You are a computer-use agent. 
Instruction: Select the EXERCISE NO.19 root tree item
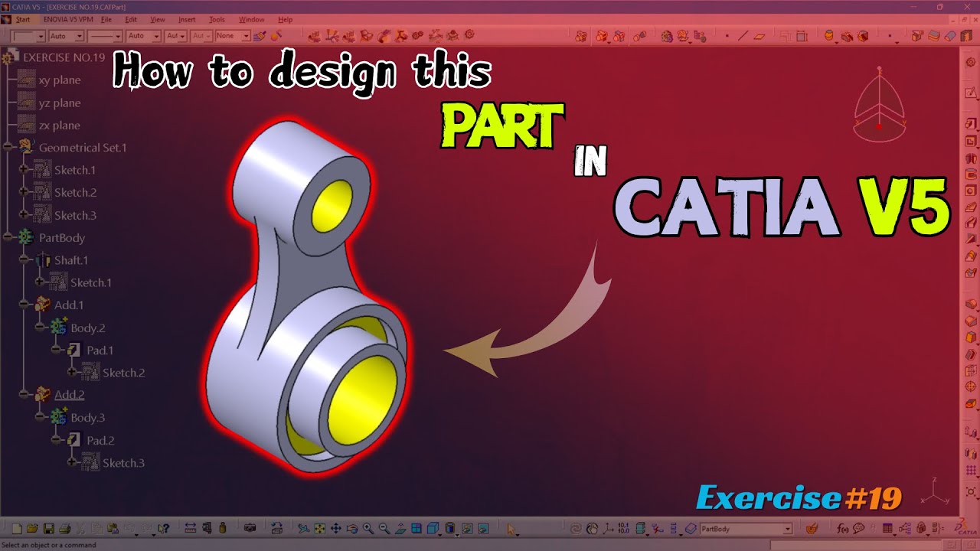(64, 57)
